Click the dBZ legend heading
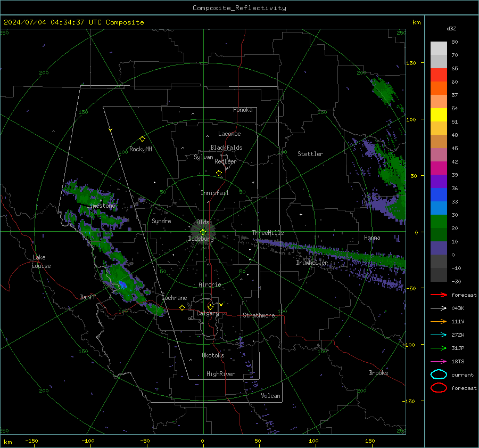This screenshot has height=448, width=479. pos(451,29)
